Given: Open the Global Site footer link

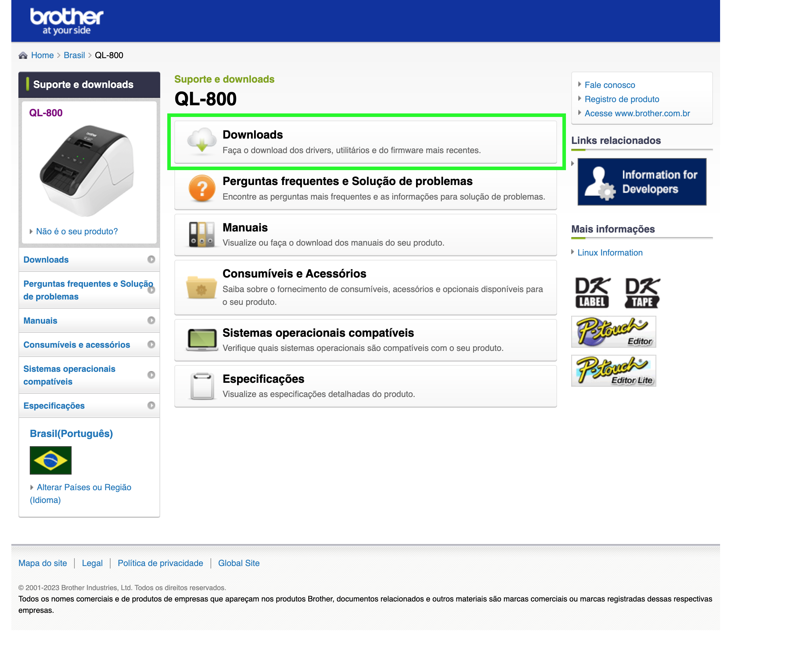Looking at the screenshot, I should (x=238, y=563).
